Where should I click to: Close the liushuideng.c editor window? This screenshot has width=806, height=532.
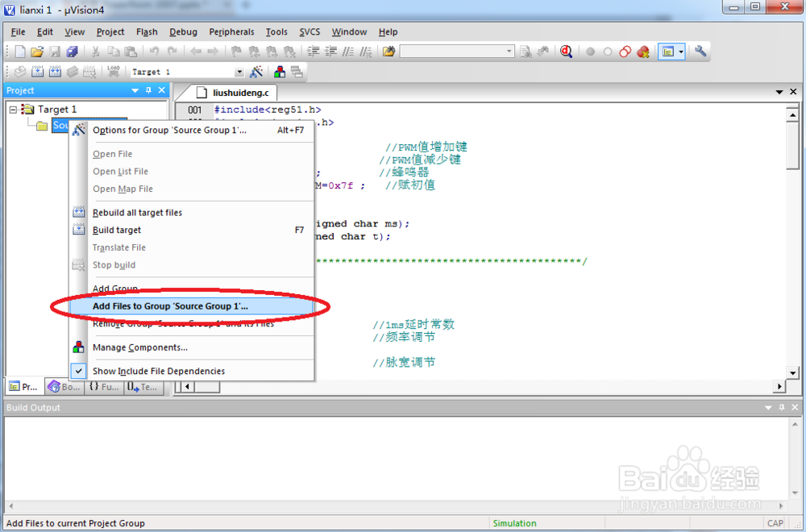pos(793,92)
